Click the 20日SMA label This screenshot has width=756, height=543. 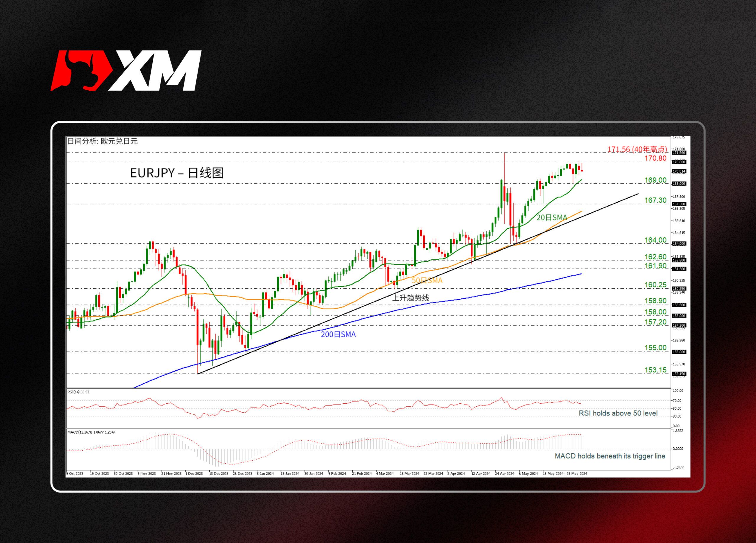tap(552, 217)
